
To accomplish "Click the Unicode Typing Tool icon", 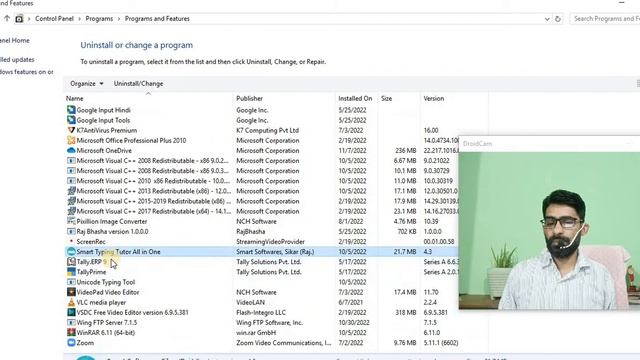I will click(x=71, y=282).
